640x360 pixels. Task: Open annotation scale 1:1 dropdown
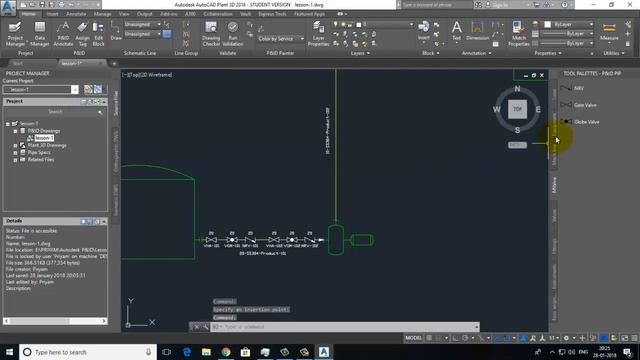pyautogui.click(x=554, y=338)
